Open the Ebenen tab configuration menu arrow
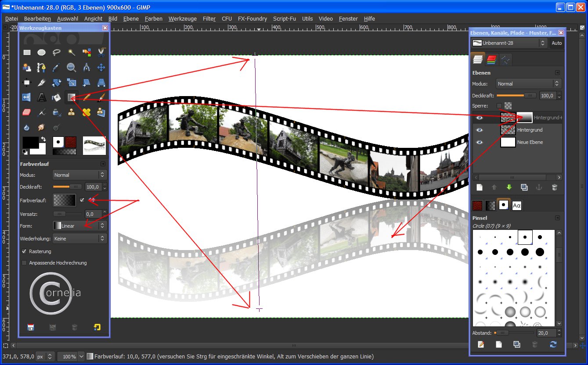Viewport: 588px width, 365px height. tap(557, 73)
